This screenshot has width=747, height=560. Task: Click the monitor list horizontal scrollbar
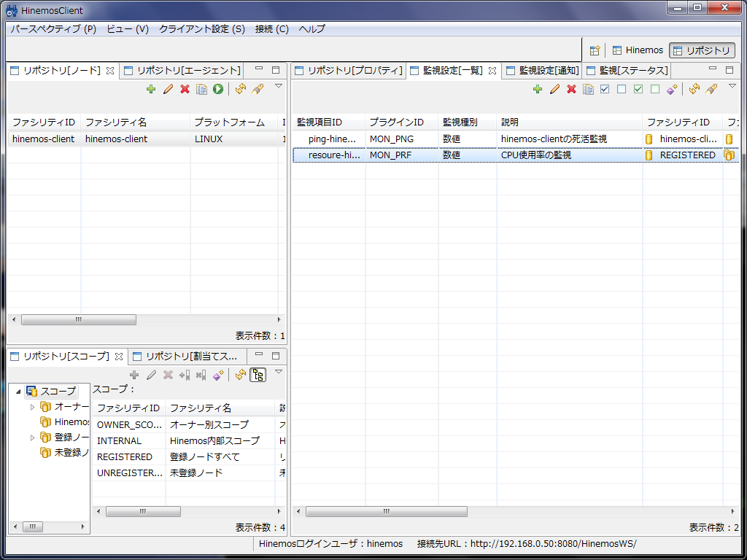[x=387, y=511]
